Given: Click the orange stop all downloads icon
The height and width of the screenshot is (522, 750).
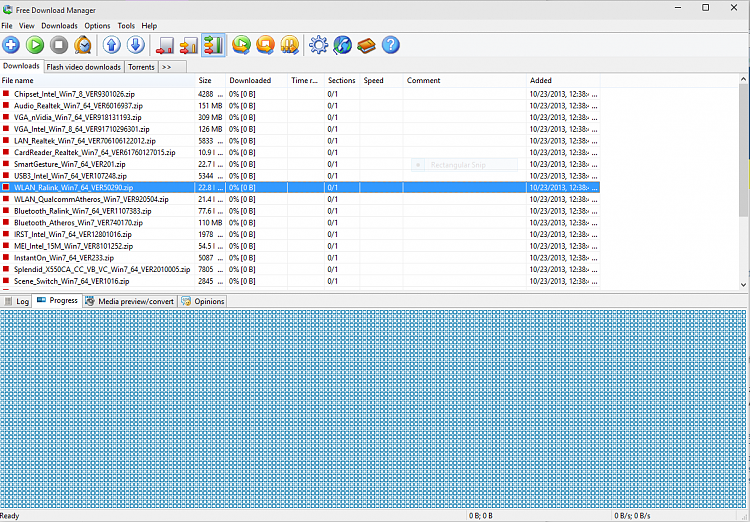Looking at the screenshot, I should [x=265, y=45].
